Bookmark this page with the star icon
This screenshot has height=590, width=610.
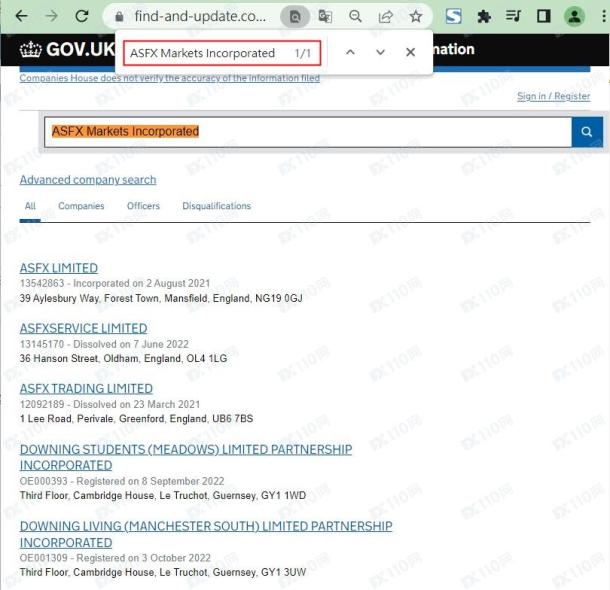pos(416,16)
